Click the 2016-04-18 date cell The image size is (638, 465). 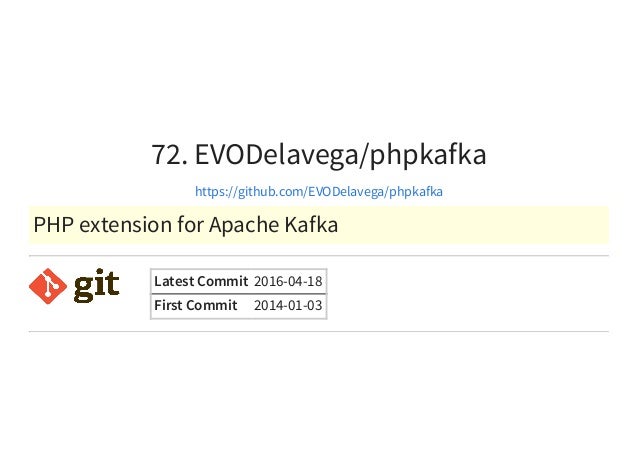(x=288, y=281)
